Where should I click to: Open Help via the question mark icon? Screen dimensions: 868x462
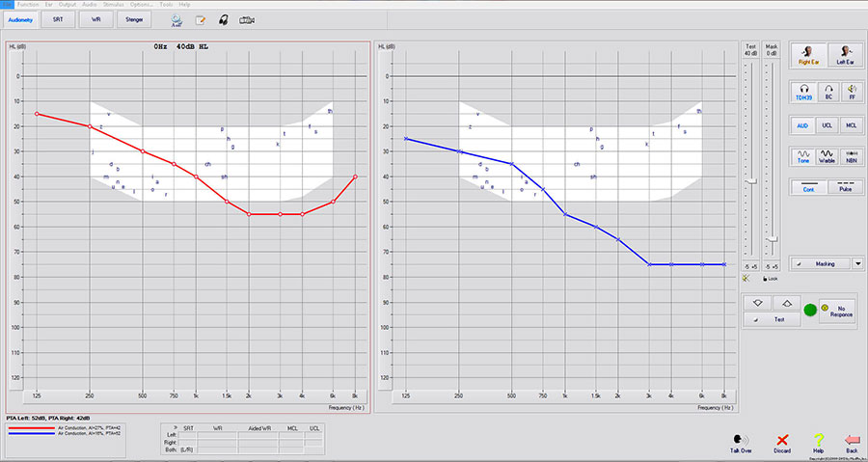click(818, 439)
